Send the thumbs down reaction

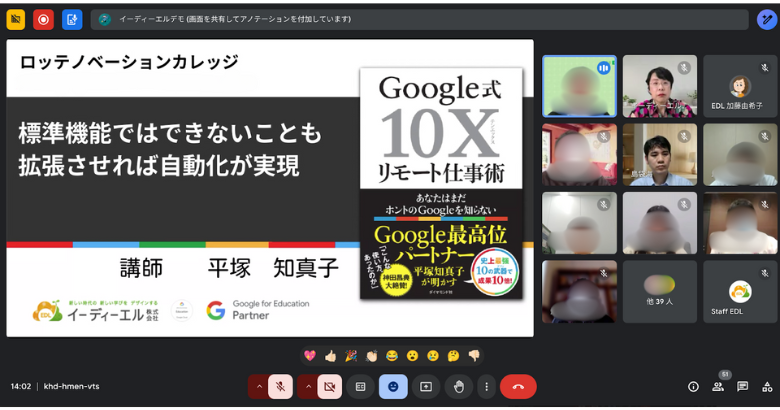[x=474, y=356]
